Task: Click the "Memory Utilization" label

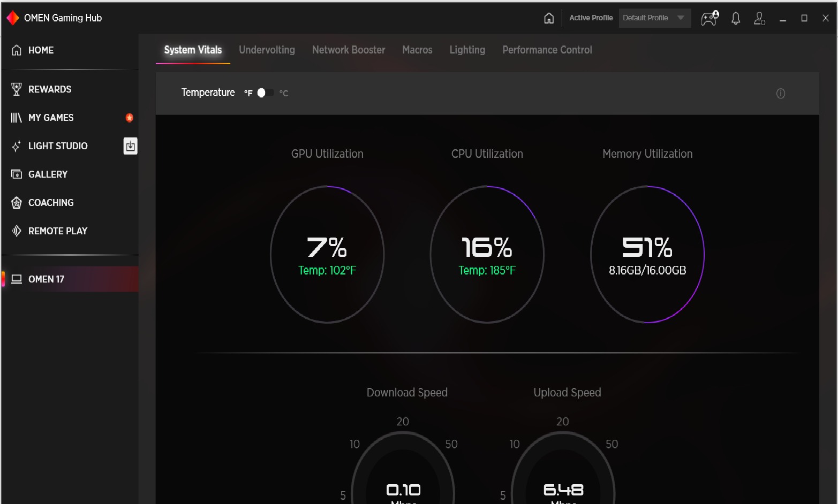Action: pyautogui.click(x=647, y=154)
